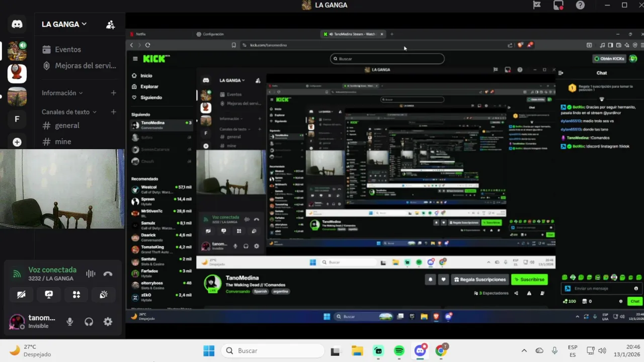Open the F server icon
This screenshot has width=644, height=362.
(17, 119)
